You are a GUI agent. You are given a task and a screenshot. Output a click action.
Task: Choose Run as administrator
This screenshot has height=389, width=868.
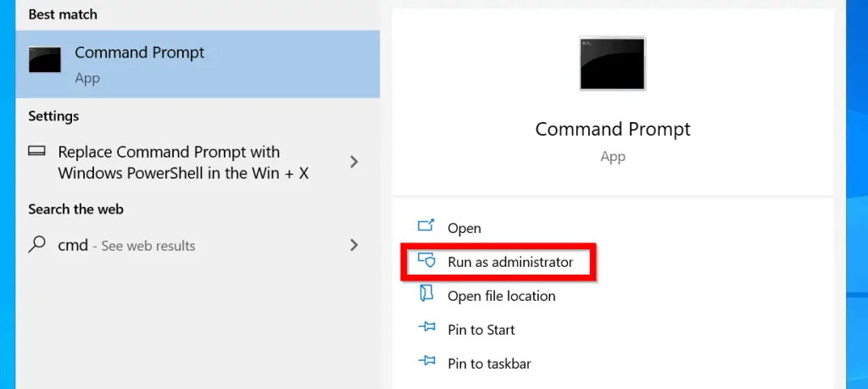click(510, 262)
